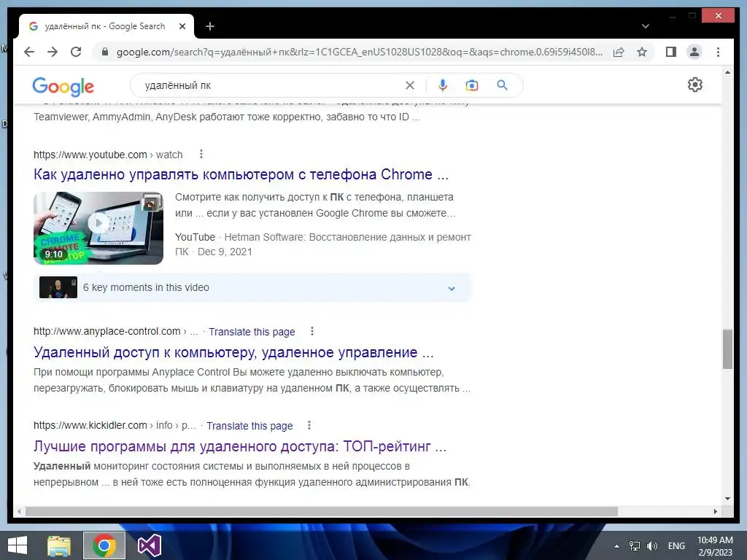747x560 pixels.
Task: Open more options for anyplace-control result
Action: click(312, 331)
